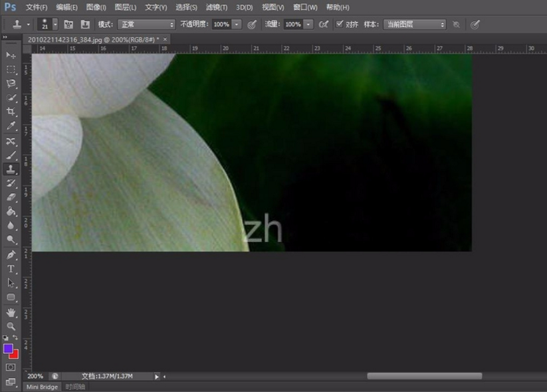547x392 pixels.
Task: Select the Rectangular Marquee tool
Action: (11, 69)
